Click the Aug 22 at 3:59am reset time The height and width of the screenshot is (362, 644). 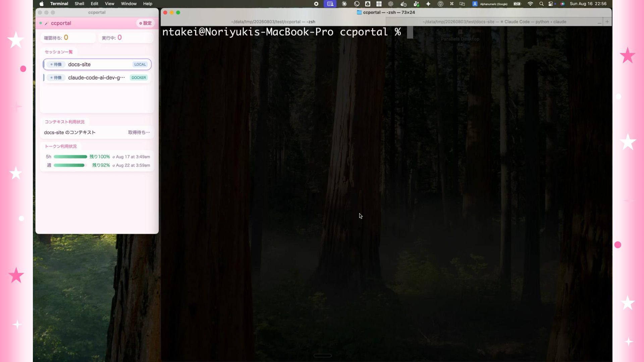click(x=131, y=165)
